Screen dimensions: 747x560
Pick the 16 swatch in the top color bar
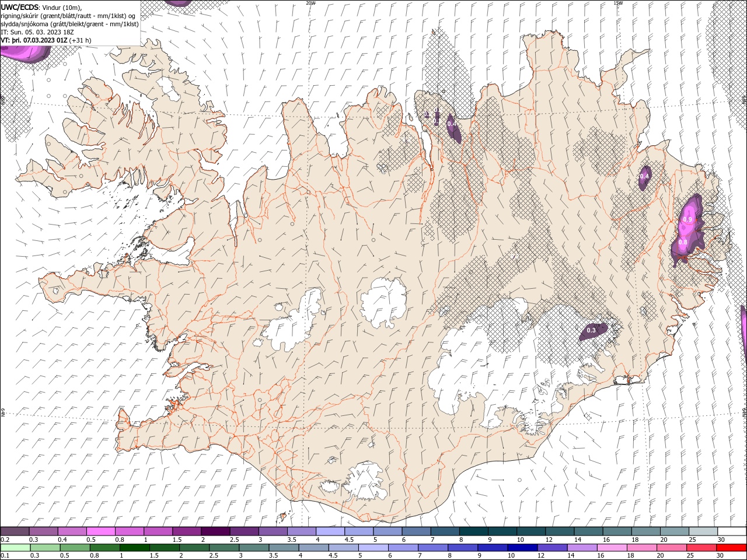click(617, 531)
